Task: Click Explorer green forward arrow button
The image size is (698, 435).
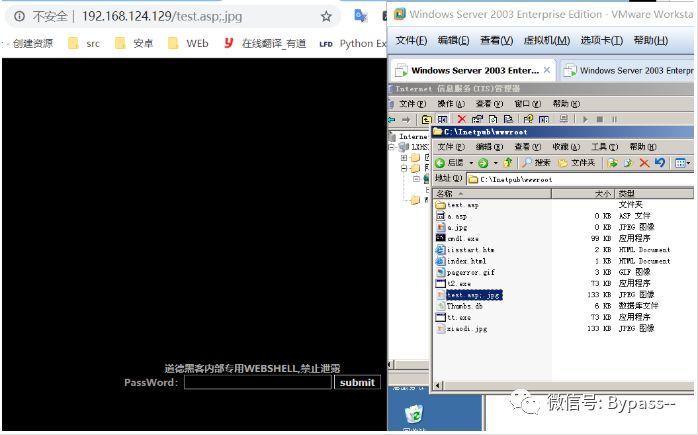Action: 483,163
